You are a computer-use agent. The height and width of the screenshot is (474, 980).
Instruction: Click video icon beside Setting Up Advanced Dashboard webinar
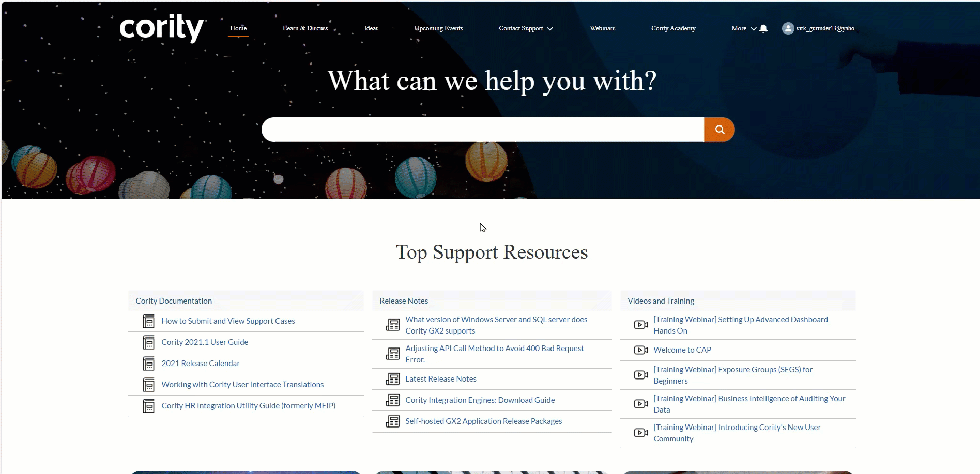[x=641, y=325]
